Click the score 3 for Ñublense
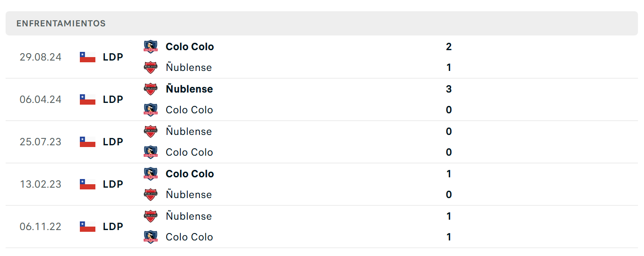 (x=449, y=89)
